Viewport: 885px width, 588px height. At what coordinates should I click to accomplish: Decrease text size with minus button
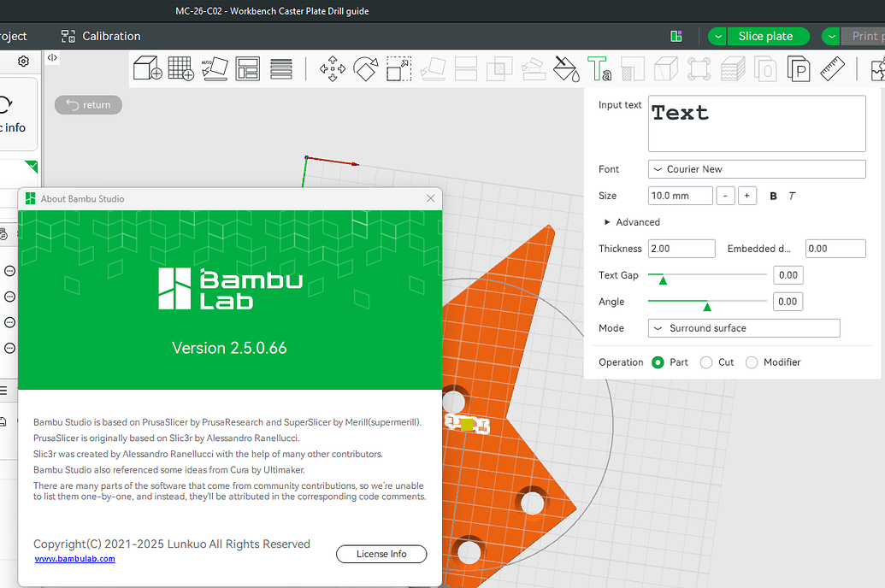point(725,196)
